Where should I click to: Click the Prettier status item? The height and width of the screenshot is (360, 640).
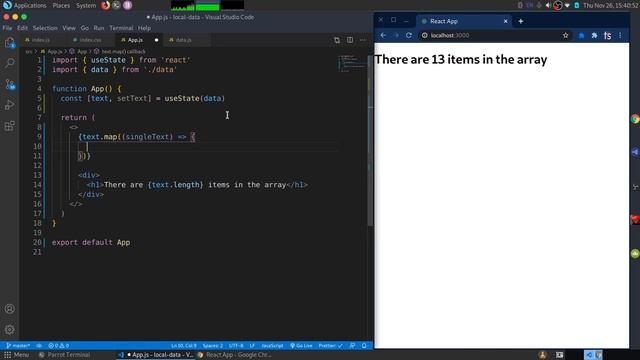[330, 346]
